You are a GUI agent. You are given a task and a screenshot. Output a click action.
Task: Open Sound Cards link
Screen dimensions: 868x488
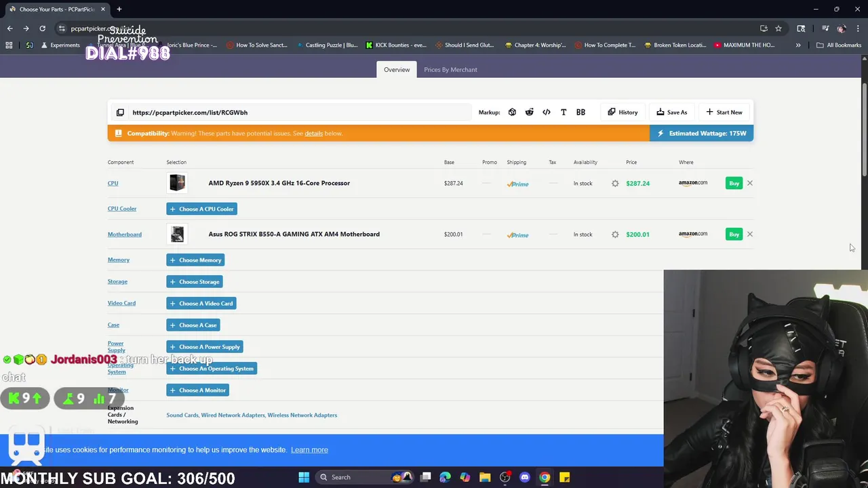pos(182,415)
